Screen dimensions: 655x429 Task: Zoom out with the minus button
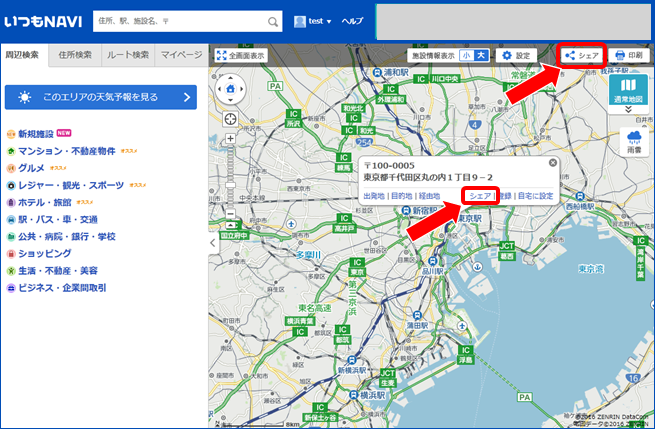click(230, 214)
